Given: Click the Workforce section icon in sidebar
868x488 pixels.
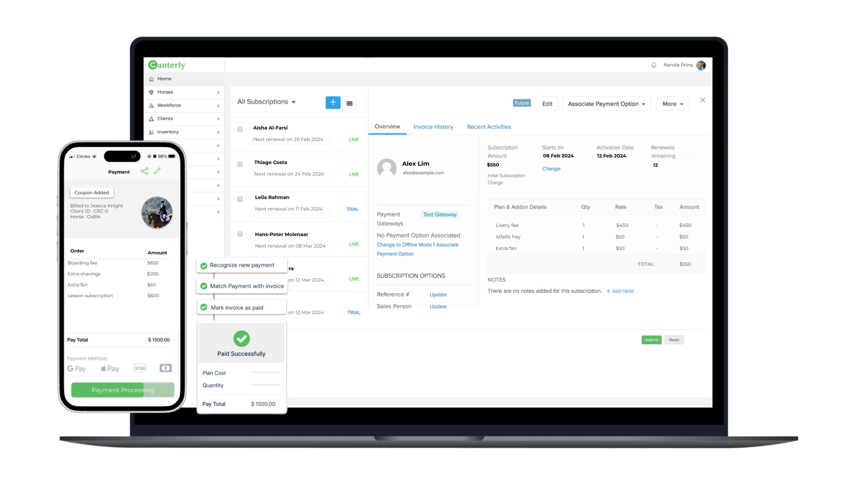Looking at the screenshot, I should 151,105.
